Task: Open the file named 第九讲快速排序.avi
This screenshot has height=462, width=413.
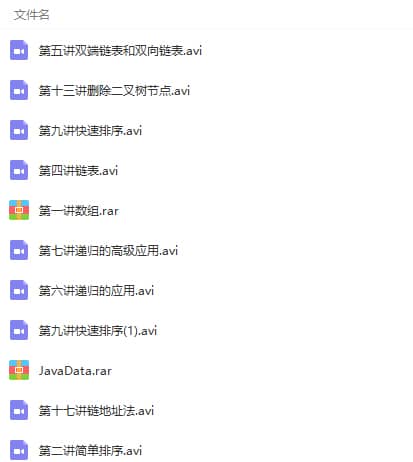Action: (x=90, y=131)
